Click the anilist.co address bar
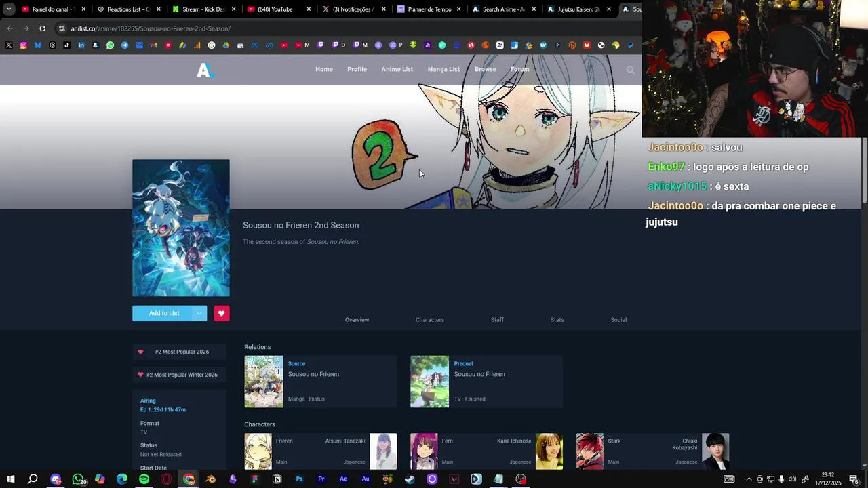Viewport: 868px width, 488px height. click(x=346, y=28)
